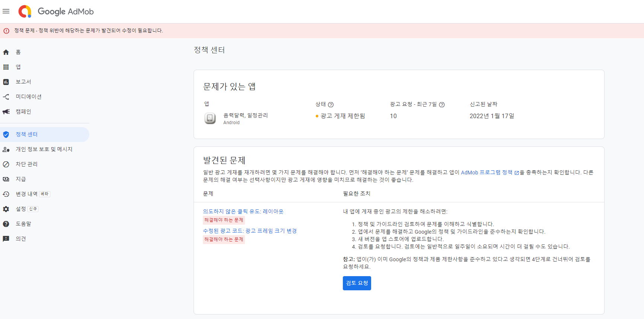
Task: Click help icon next to 상태 column
Action: pyautogui.click(x=331, y=105)
